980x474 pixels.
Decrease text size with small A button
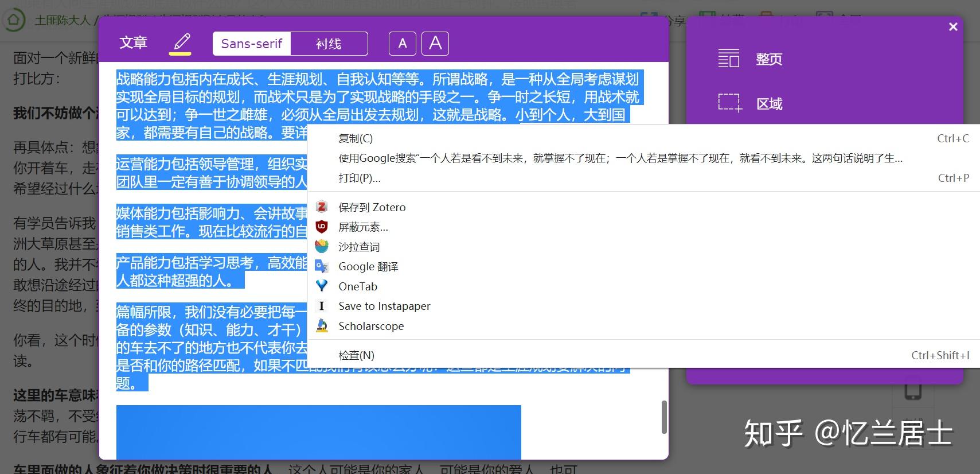(403, 44)
